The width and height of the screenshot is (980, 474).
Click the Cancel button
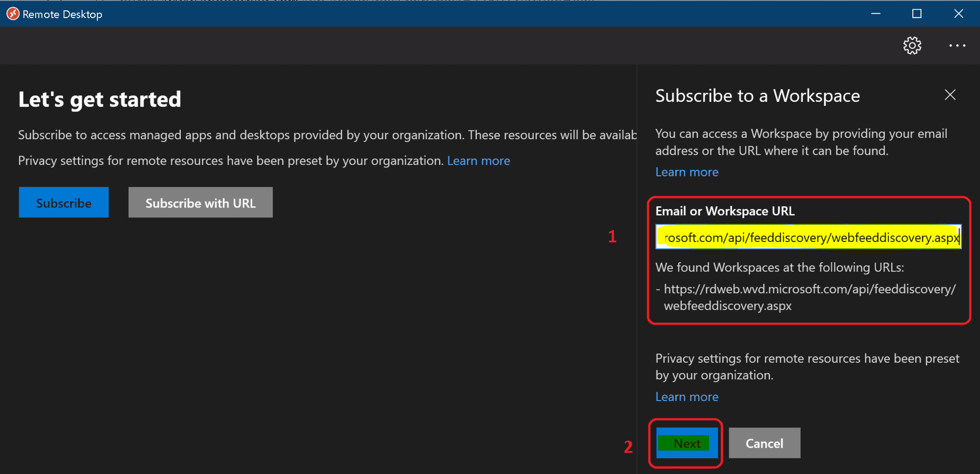[764, 443]
